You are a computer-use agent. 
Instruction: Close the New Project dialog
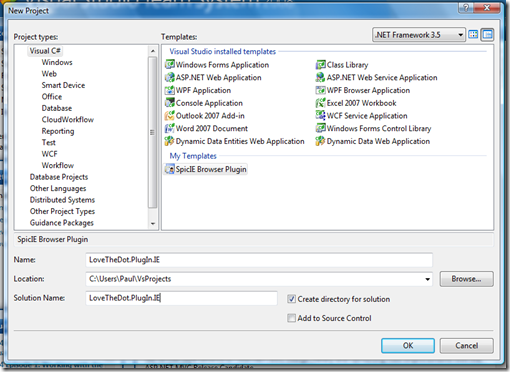pos(487,7)
